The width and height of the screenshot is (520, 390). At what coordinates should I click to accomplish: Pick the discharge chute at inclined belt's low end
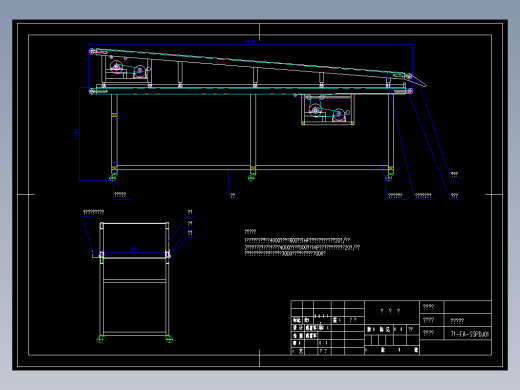(417, 80)
